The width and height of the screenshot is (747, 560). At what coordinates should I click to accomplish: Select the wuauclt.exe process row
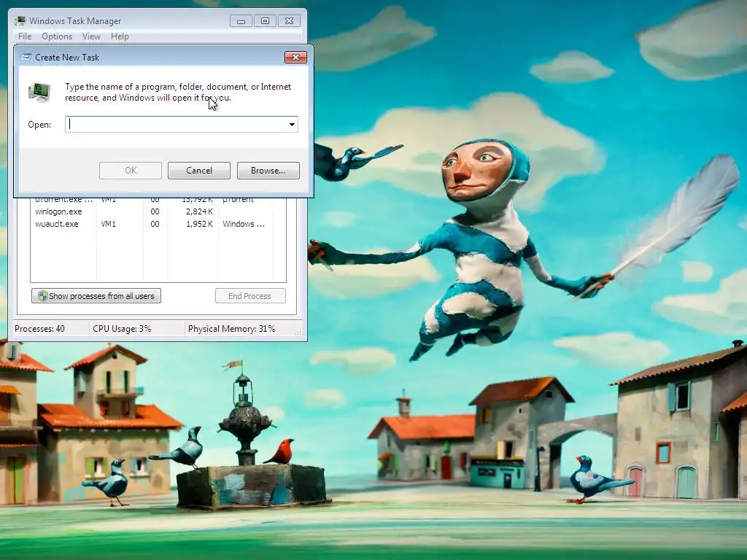coord(158,224)
